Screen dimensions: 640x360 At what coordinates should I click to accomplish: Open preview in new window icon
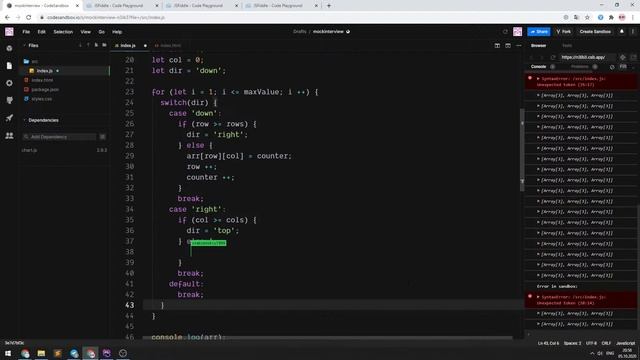pos(633,57)
